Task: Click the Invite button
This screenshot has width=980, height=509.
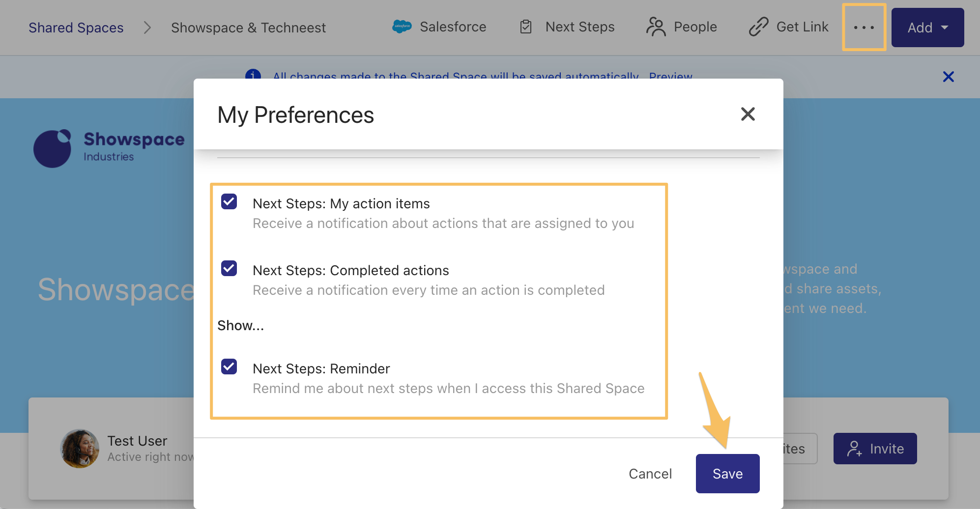Action: pyautogui.click(x=875, y=449)
